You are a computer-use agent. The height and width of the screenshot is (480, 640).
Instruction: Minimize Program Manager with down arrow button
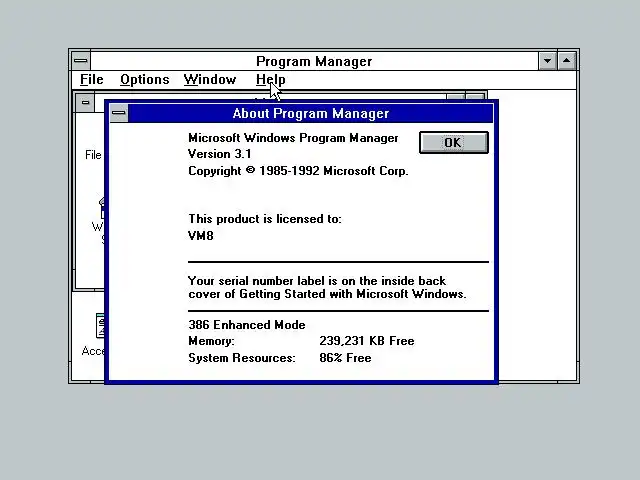pos(547,61)
